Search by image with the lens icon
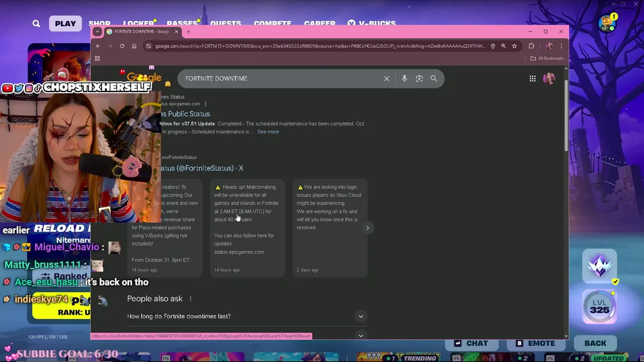This screenshot has width=644, height=362. click(419, 78)
